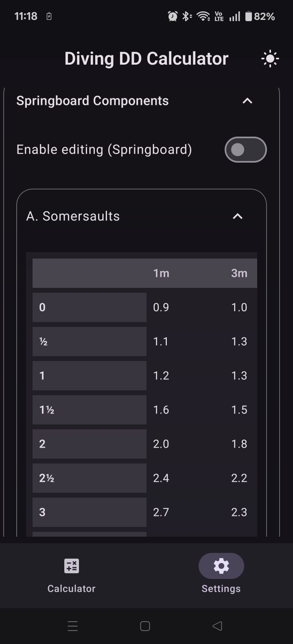The image size is (293, 644).
Task: Click the Settings gear icon
Action: tap(221, 566)
